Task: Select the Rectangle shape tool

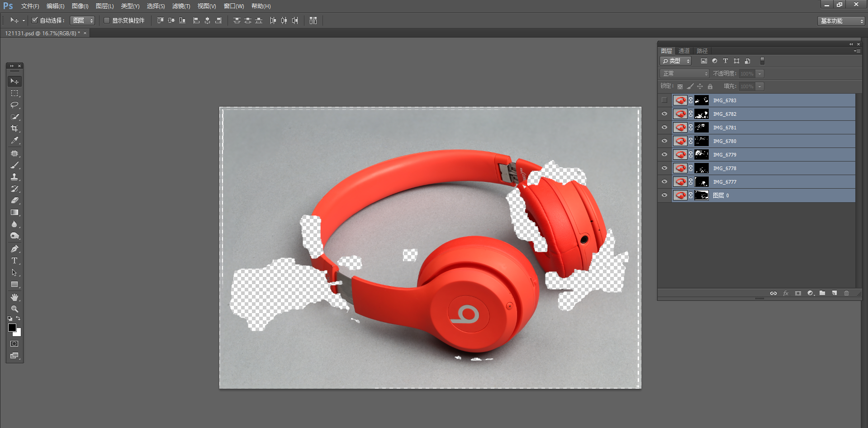Action: (14, 284)
